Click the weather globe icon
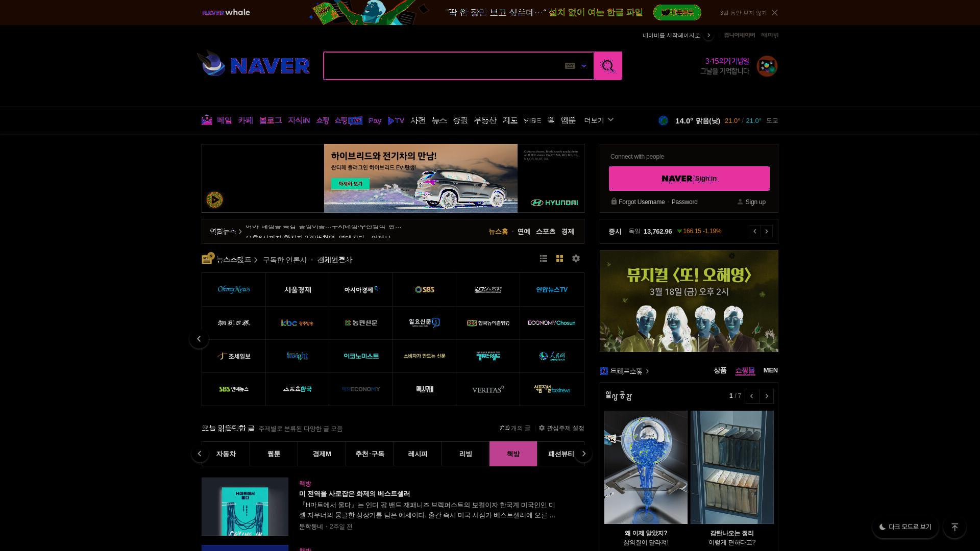Image resolution: width=980 pixels, height=551 pixels. tap(663, 121)
